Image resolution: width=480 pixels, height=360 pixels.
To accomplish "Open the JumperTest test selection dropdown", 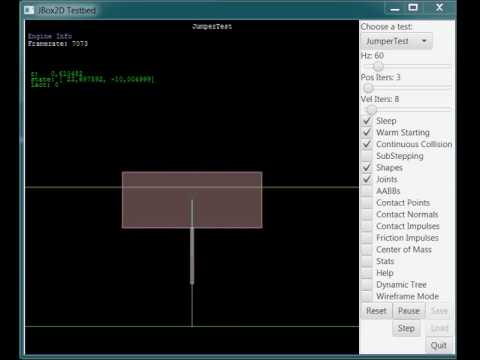I will coord(396,41).
